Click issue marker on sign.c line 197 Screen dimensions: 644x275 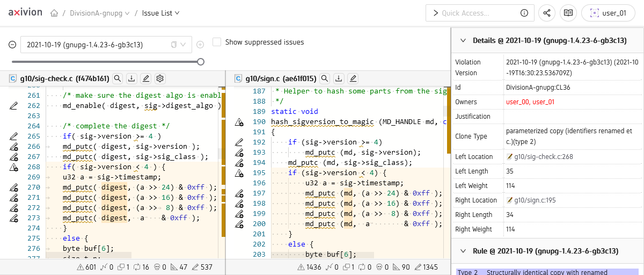click(x=239, y=193)
